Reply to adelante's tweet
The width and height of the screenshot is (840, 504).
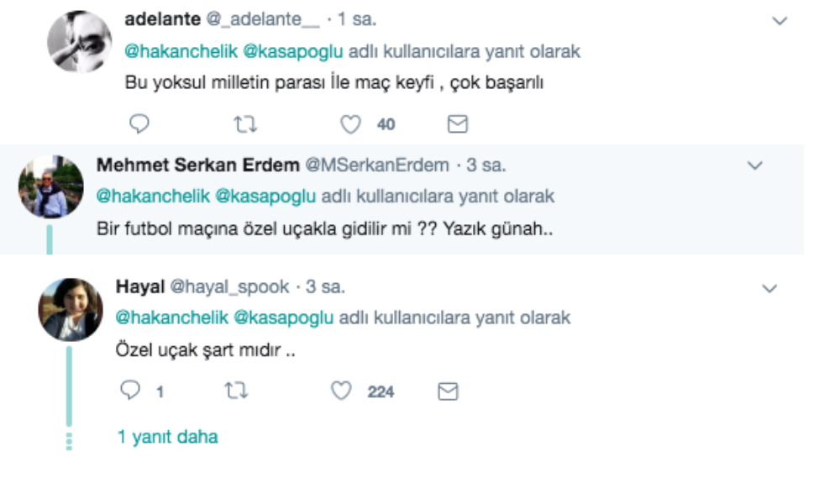tap(139, 124)
